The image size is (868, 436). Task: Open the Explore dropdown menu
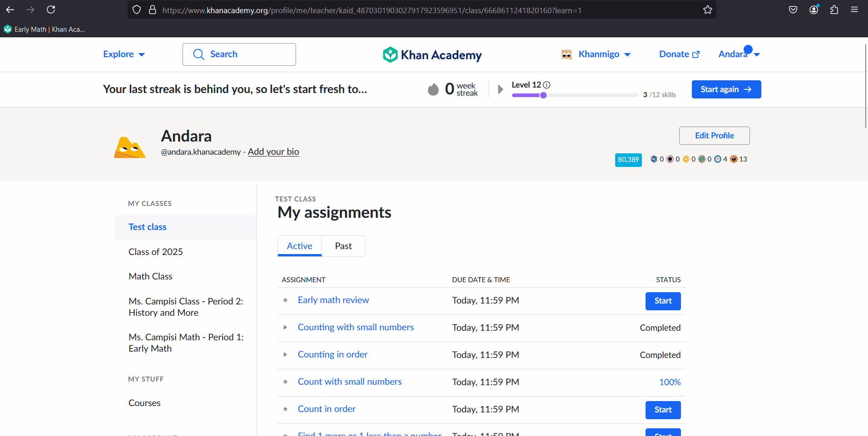(123, 54)
